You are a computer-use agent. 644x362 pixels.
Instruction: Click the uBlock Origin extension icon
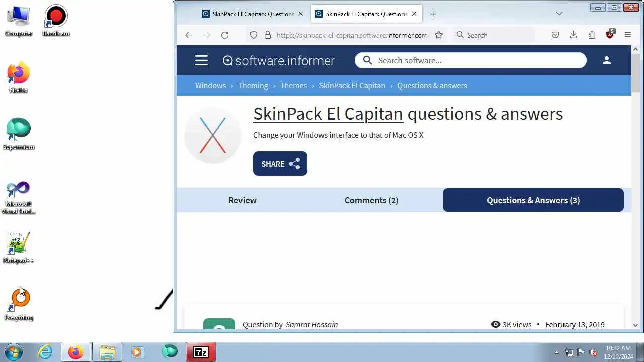pyautogui.click(x=610, y=34)
